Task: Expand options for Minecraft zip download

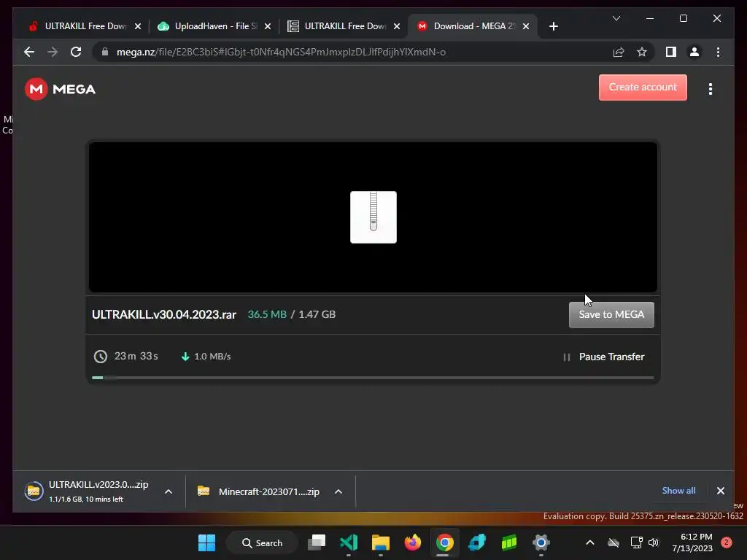Action: pyautogui.click(x=338, y=491)
